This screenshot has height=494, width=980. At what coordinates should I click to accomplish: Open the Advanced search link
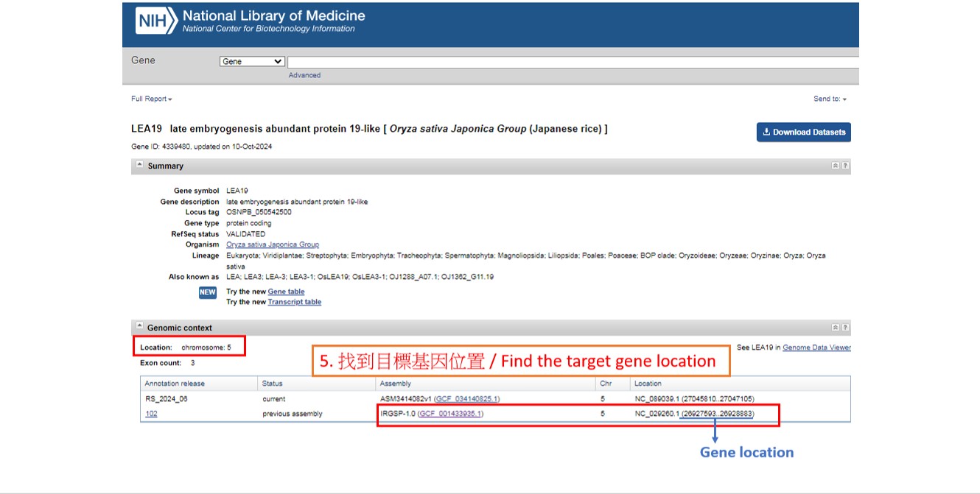(304, 75)
